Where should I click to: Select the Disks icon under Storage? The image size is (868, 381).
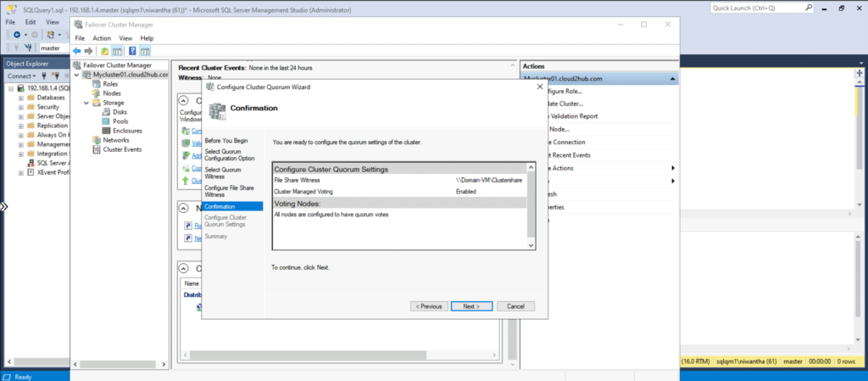pyautogui.click(x=106, y=112)
